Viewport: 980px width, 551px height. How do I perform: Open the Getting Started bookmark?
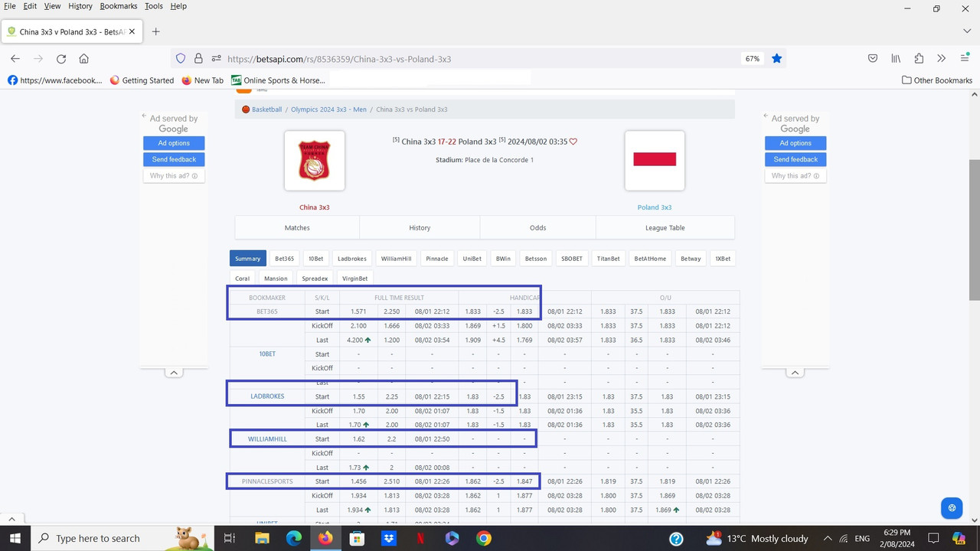click(142, 80)
